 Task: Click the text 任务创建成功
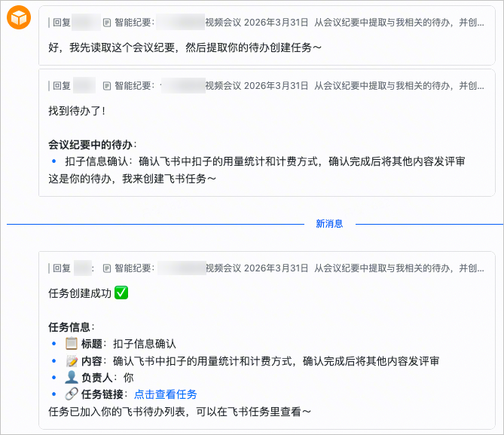coord(80,293)
